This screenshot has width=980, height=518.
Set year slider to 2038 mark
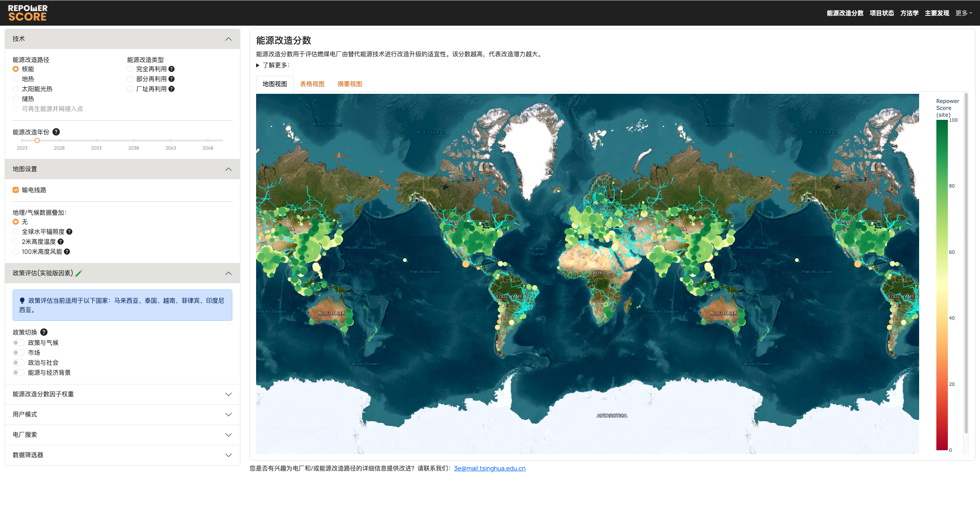[134, 141]
